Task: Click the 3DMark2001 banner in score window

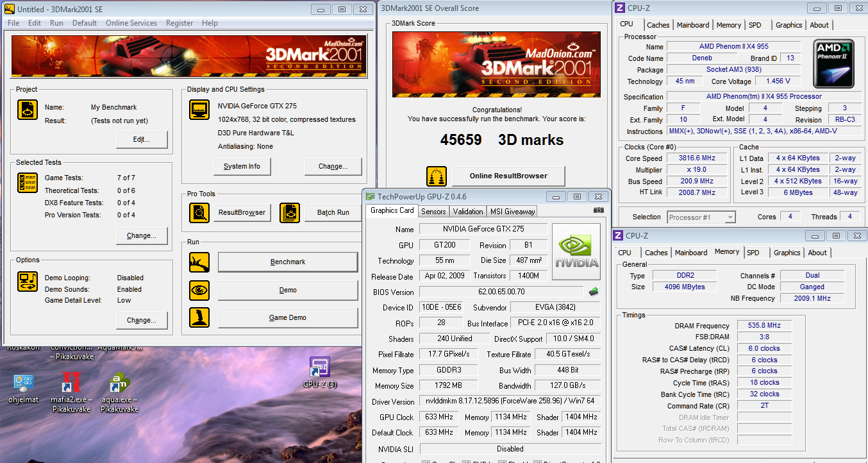Action: [x=496, y=64]
